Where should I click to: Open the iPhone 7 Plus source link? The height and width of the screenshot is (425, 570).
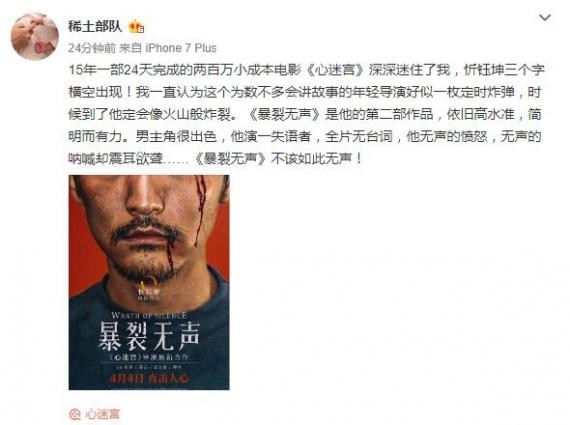coord(181,48)
